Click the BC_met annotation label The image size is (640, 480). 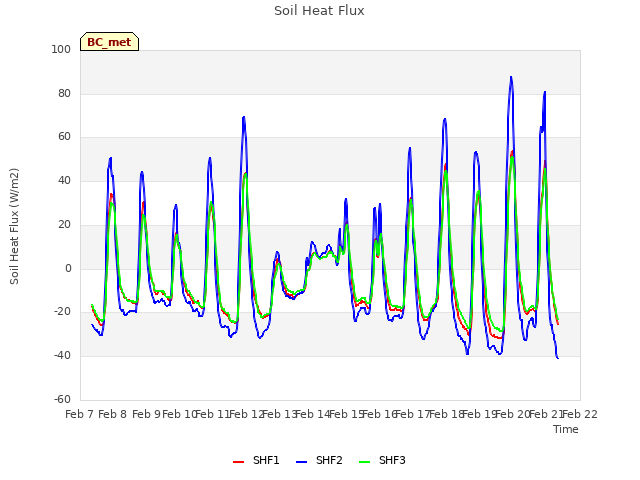coord(109,42)
